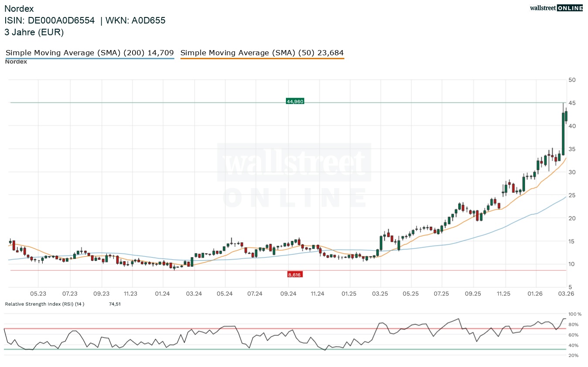Click the Relative Strength Index (RSI) label
Image resolution: width=588 pixels, height=367 pixels.
tap(44, 304)
